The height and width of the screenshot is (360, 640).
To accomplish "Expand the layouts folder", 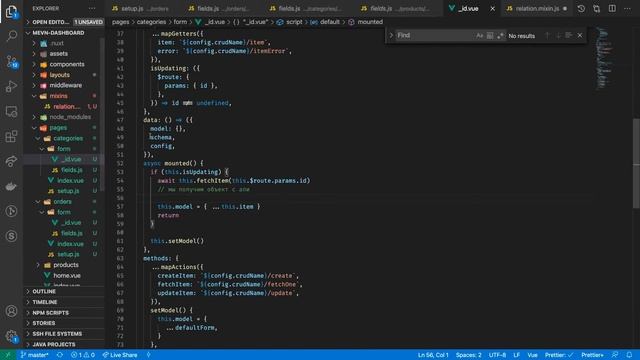I will click(64, 75).
